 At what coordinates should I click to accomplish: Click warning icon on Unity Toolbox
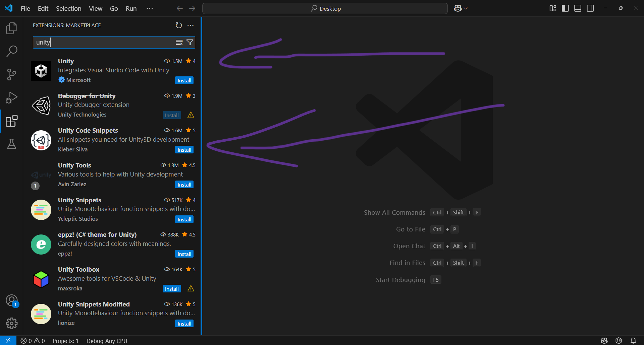point(191,288)
